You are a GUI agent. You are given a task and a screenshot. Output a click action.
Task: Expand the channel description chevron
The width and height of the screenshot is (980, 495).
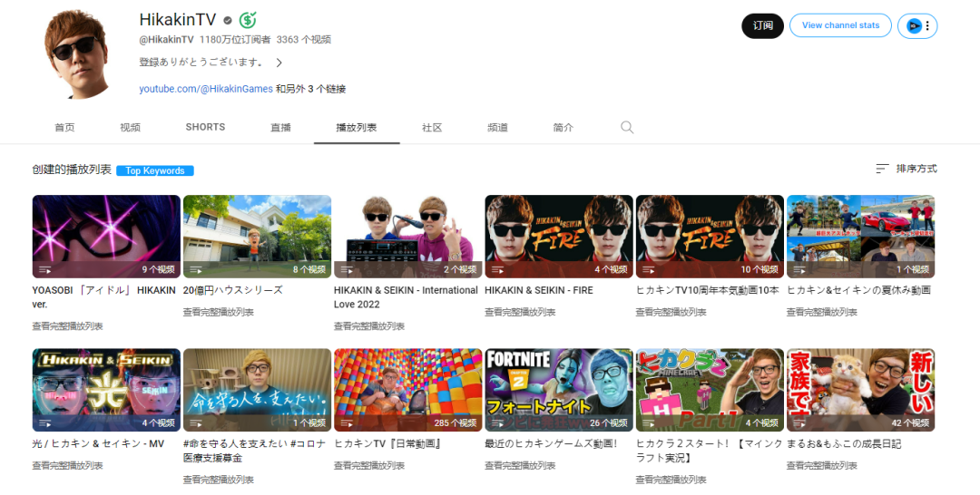279,63
